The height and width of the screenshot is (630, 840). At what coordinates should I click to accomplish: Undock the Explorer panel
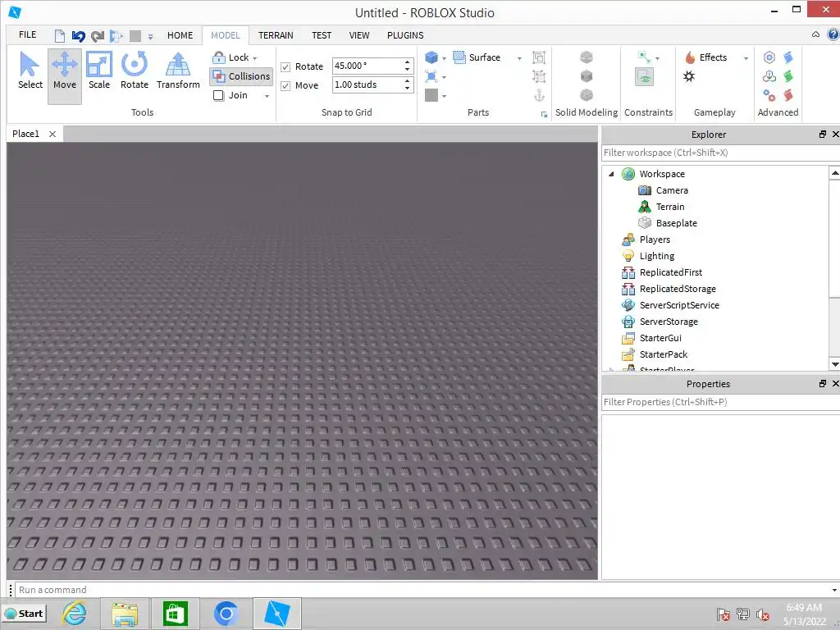(822, 134)
